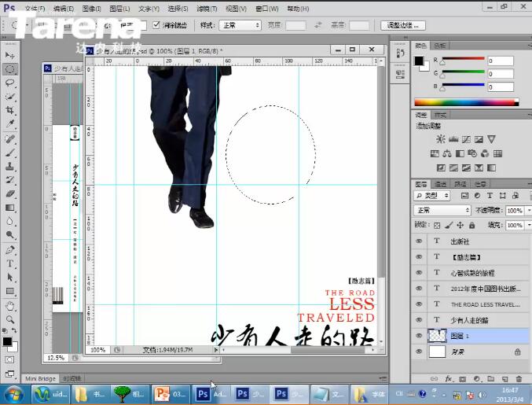Swap width and height arrows icon
This screenshot has width=532, height=405.
click(x=318, y=25)
